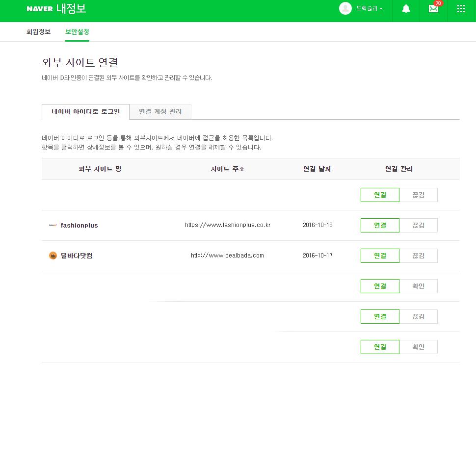Click the NAVER logo in the header

40,9
